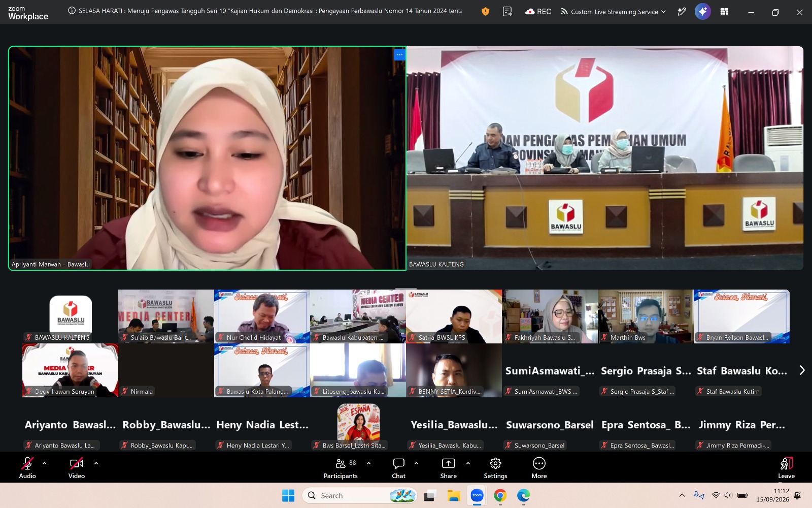Open meeting Settings gear

tap(495, 467)
